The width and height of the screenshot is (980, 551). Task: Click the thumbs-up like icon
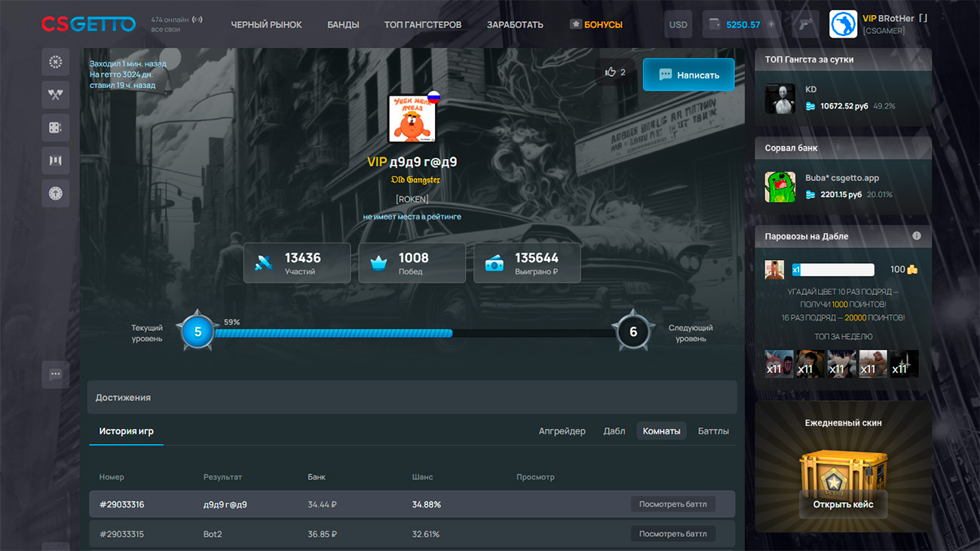click(x=611, y=72)
